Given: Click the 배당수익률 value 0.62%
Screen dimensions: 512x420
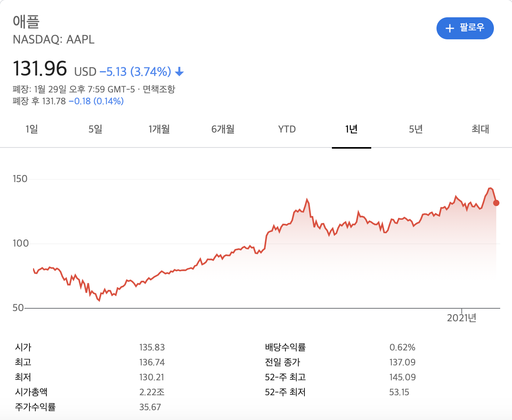Looking at the screenshot, I should [402, 347].
